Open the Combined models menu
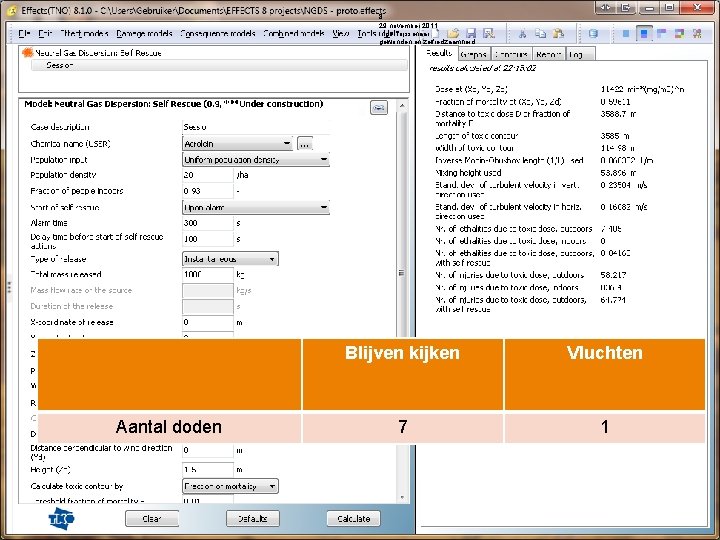Screen dimensions: 720x540 tap(293, 34)
